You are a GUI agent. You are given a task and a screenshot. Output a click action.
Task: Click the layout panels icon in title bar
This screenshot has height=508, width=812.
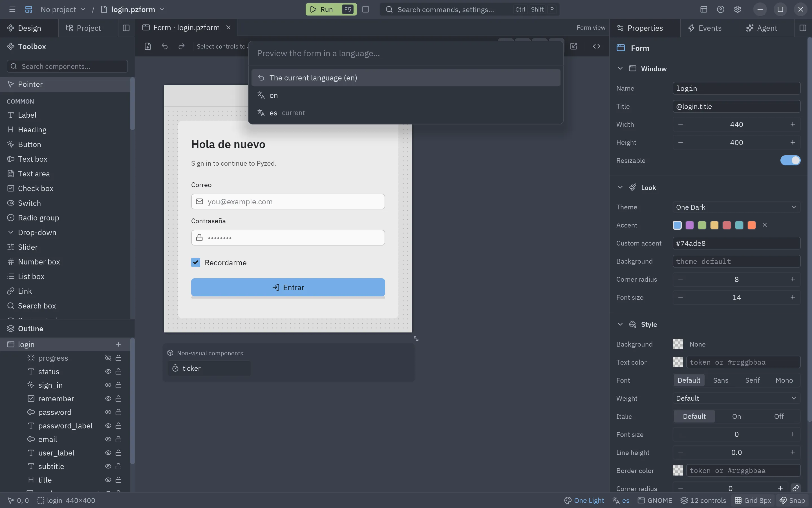click(704, 9)
